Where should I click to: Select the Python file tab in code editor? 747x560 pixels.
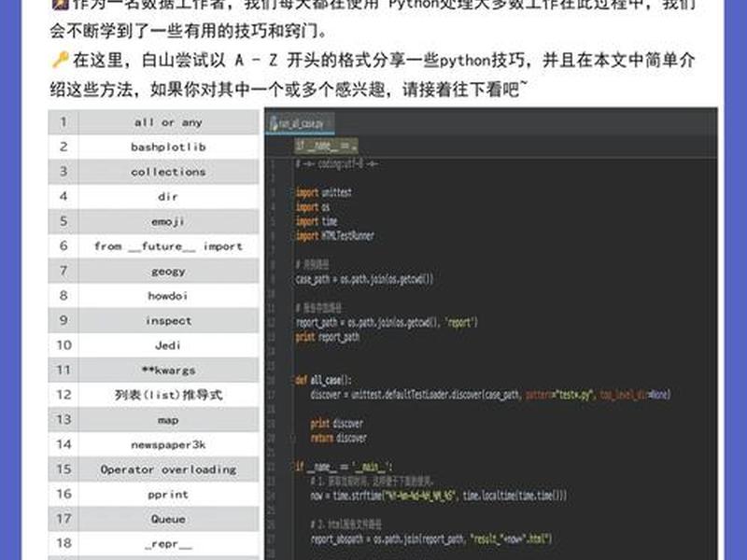coord(300,123)
